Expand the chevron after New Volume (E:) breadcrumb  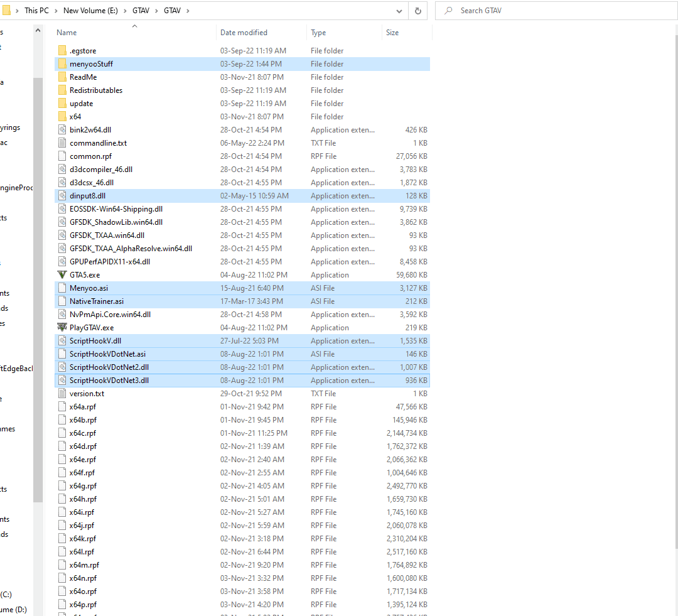click(x=125, y=11)
